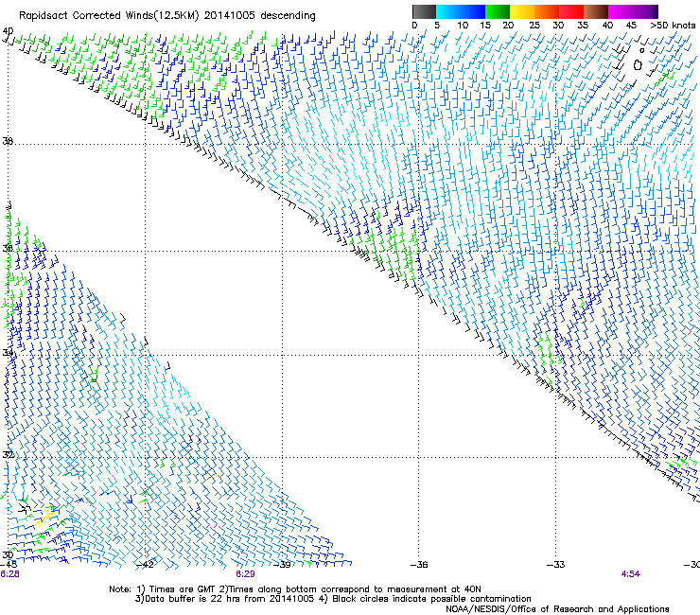Click the 'Rapidscat Corrected Winds(12.5KM)' title text

tap(109, 16)
